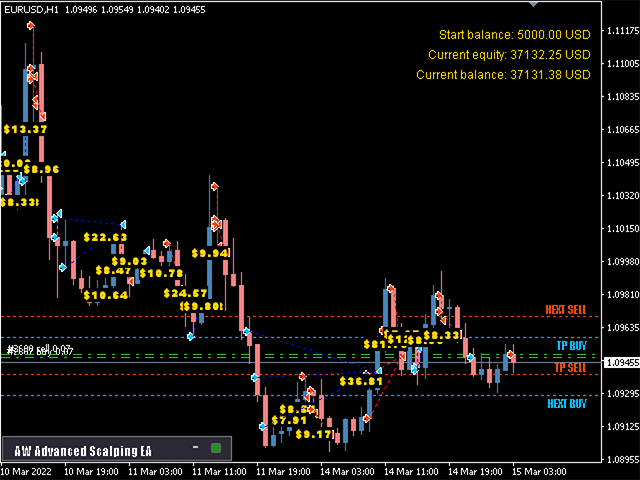Click the $24.57 profit label
This screenshot has width=640, height=480.
[185, 293]
